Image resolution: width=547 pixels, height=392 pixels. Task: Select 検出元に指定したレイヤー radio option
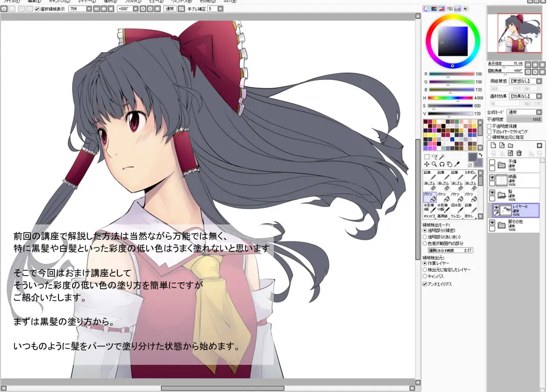point(425,270)
